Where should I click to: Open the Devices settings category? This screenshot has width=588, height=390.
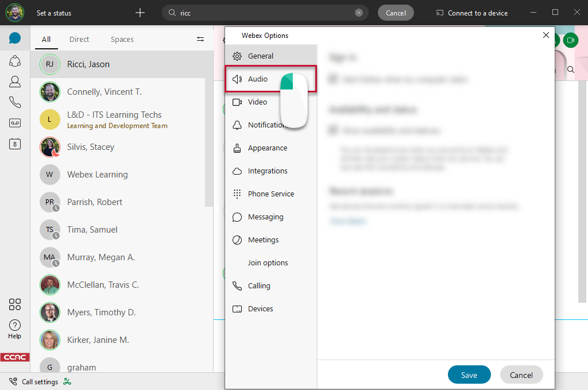pos(260,308)
